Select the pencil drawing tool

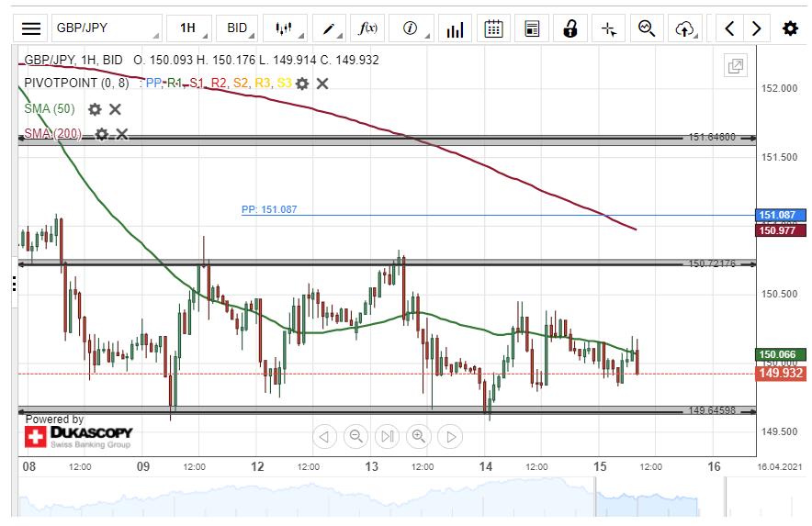click(x=330, y=28)
